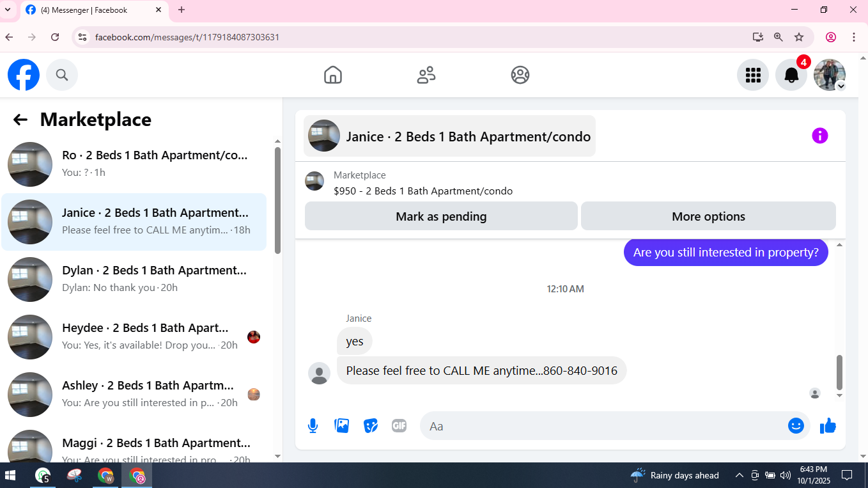Send a thumbs-up like

[828, 426]
